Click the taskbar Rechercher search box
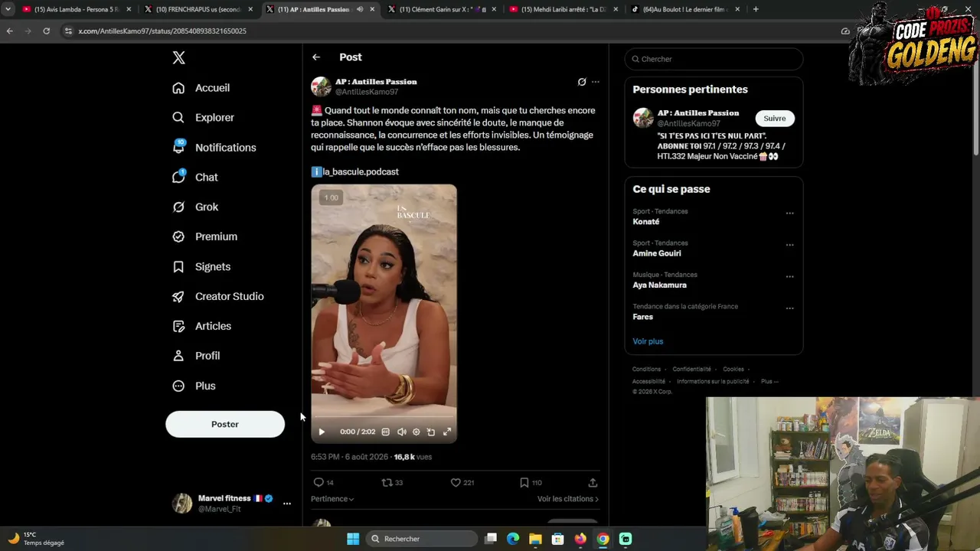The width and height of the screenshot is (980, 551). pyautogui.click(x=421, y=539)
